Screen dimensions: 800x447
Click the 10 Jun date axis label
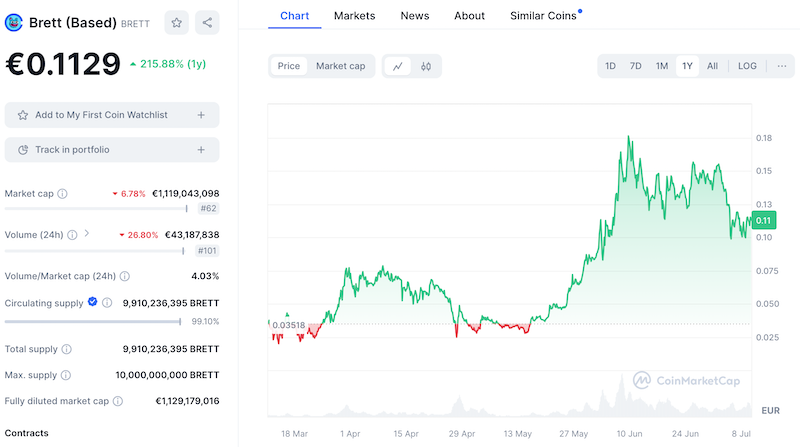[629, 434]
